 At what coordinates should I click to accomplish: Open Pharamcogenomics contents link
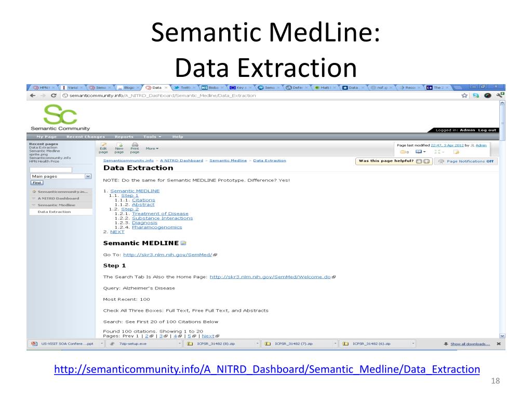(157, 228)
